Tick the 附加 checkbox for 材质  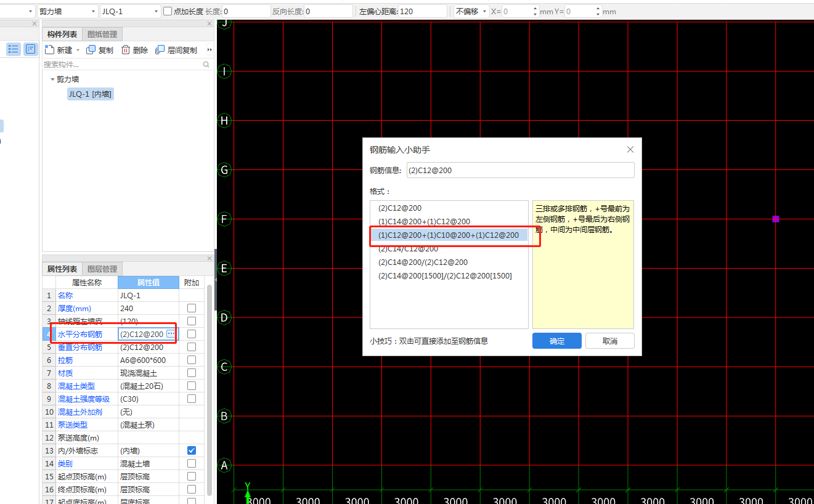coord(192,373)
